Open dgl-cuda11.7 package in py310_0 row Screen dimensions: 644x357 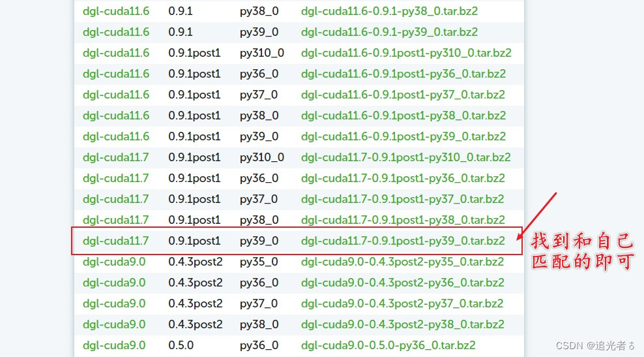click(x=116, y=157)
